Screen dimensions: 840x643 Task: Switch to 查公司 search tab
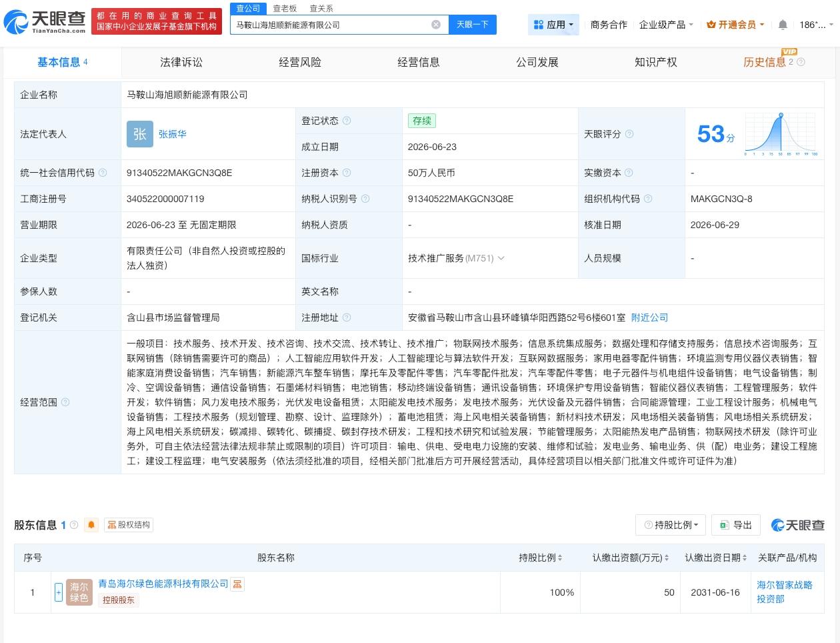point(248,8)
